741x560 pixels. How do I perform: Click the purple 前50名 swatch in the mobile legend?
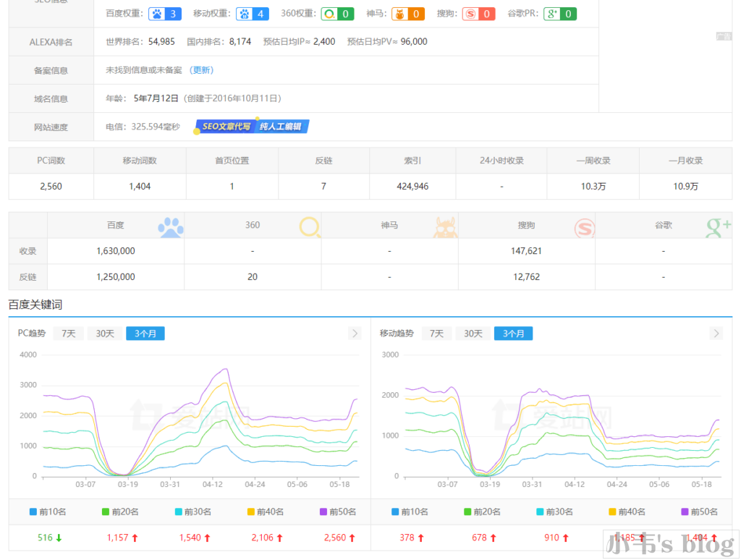pos(685,512)
